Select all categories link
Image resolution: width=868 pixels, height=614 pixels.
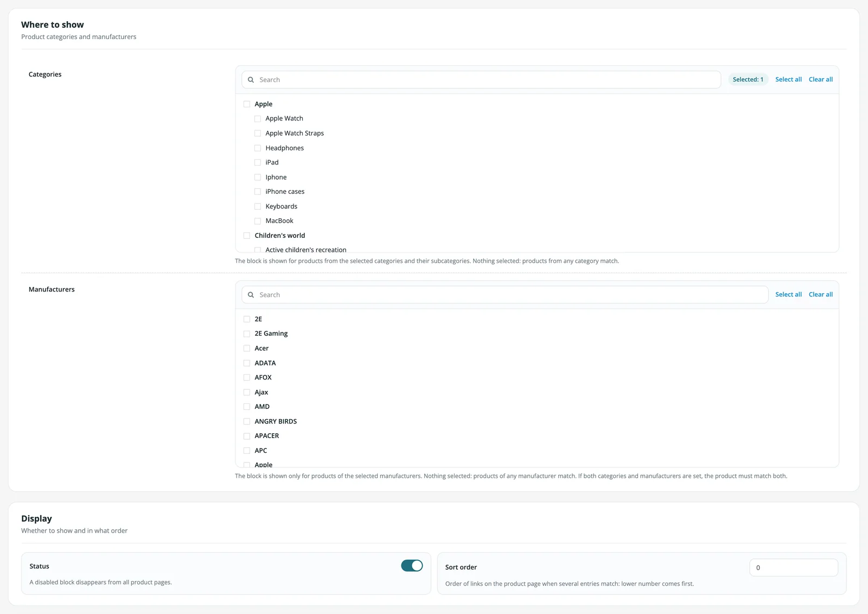[788, 79]
